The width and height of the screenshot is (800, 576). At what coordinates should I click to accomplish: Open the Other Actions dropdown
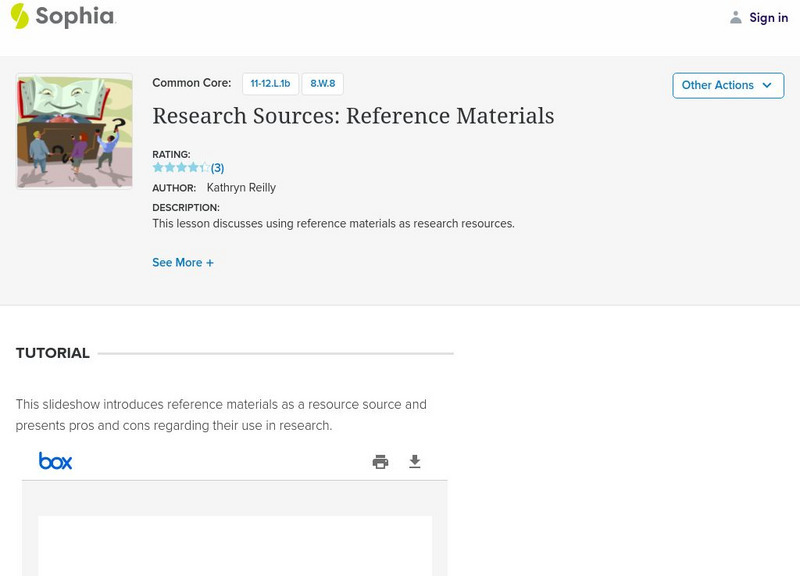[x=727, y=85]
